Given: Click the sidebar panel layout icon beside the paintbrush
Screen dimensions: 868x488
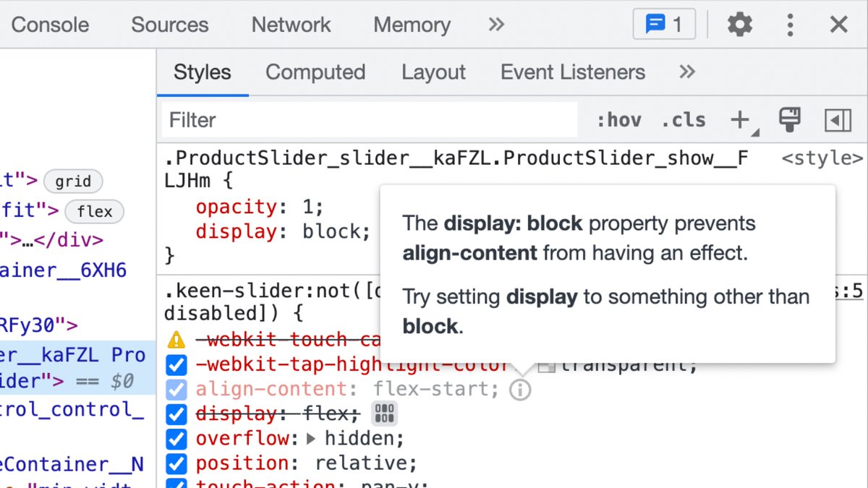Looking at the screenshot, I should click(x=838, y=120).
